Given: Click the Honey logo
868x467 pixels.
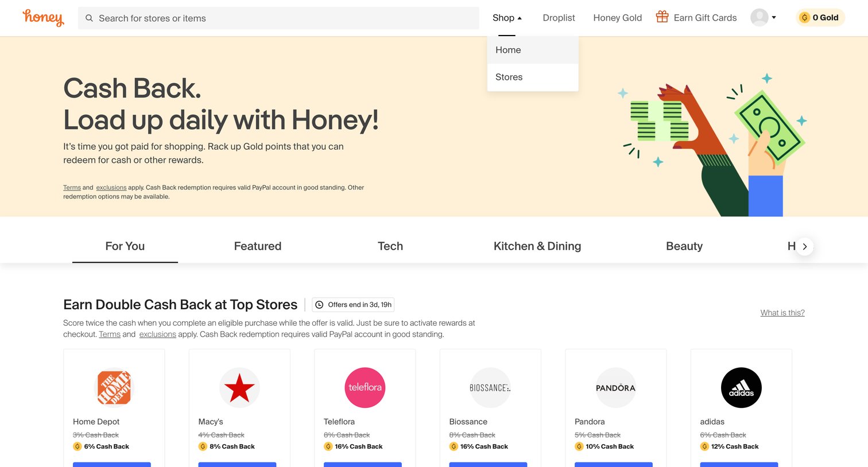Looking at the screenshot, I should pos(43,18).
